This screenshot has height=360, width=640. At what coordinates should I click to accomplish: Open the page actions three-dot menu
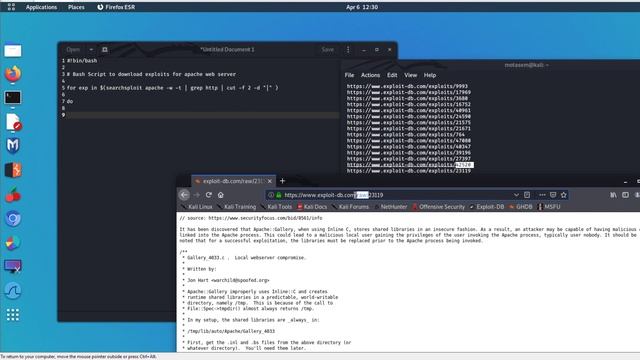(x=542, y=195)
